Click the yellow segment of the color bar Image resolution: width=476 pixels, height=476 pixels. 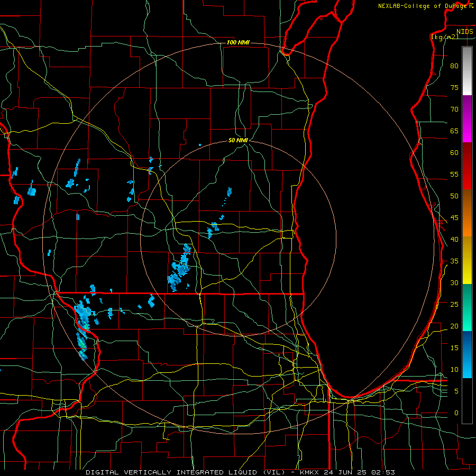467,260
